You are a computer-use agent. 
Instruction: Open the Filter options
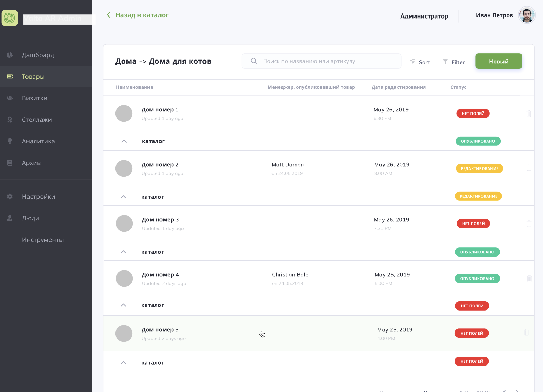tap(454, 62)
